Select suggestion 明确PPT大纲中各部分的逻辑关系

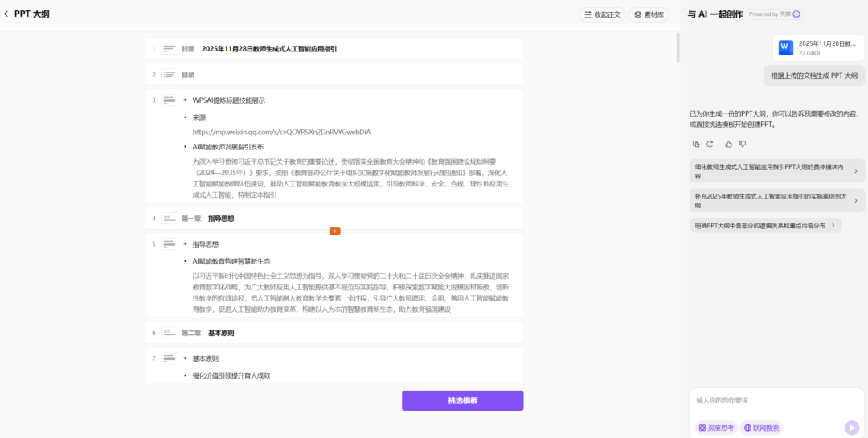click(x=766, y=225)
